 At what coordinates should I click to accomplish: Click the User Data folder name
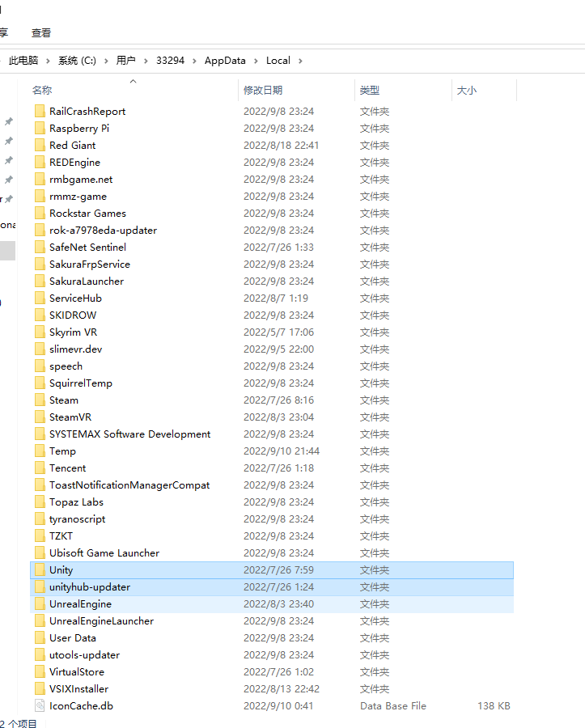pos(73,638)
